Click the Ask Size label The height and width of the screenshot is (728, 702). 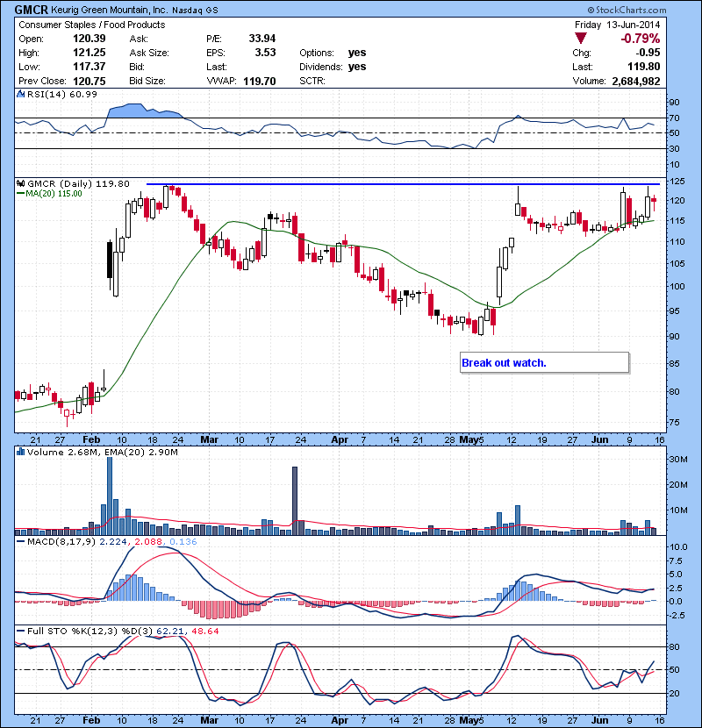point(149,53)
